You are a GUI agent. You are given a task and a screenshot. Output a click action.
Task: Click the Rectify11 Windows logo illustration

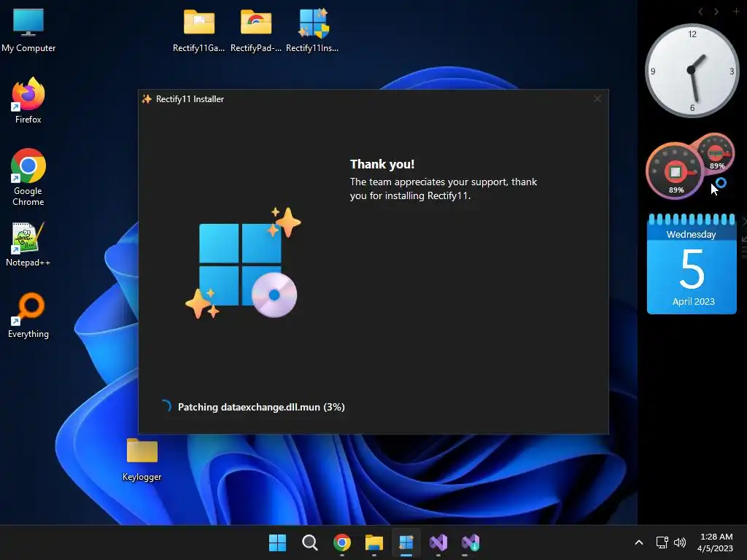click(x=243, y=262)
